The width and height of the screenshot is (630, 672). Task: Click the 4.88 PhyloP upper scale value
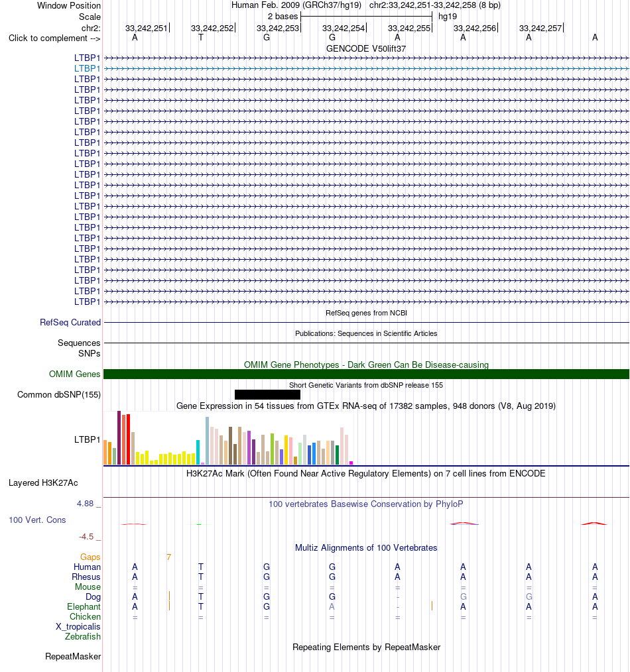85,504
